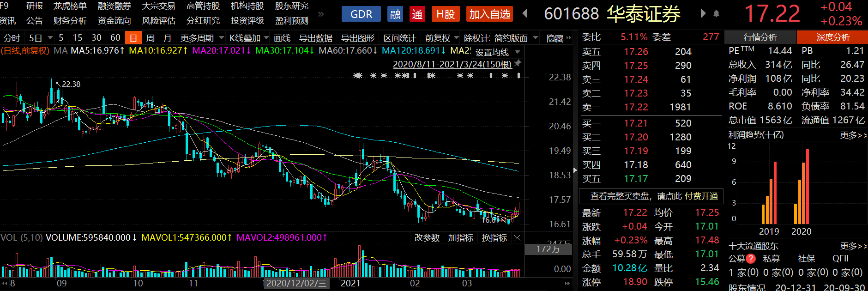Screen dimensions: 868x291
Task: Switch to the 深度分析 tab
Action: [x=832, y=37]
